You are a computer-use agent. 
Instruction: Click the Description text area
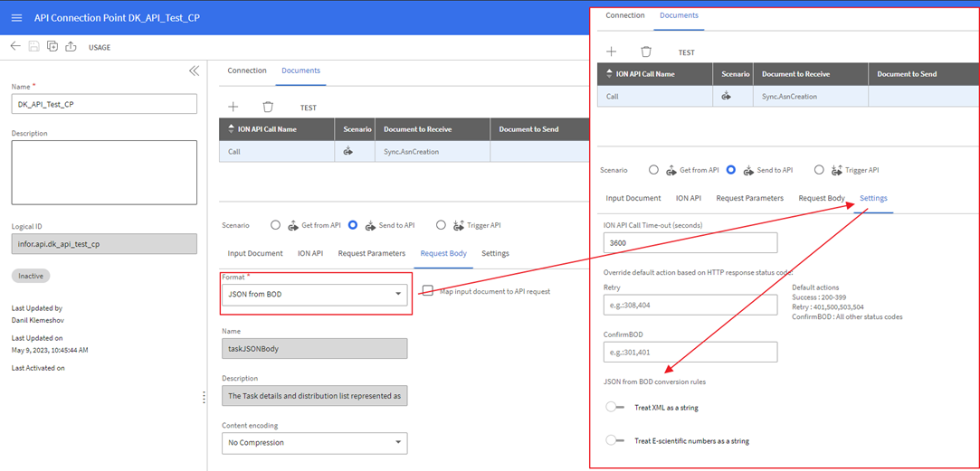click(104, 173)
